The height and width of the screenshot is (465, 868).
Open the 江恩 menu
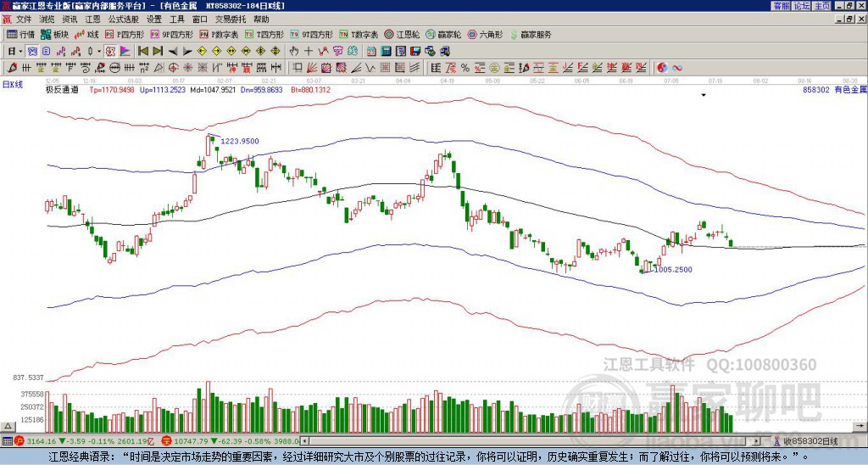point(92,19)
